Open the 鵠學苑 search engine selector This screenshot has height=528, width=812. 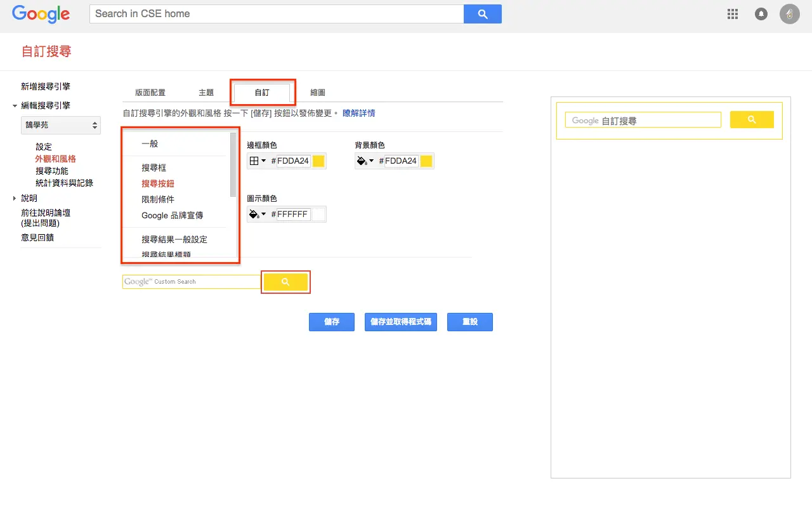(x=61, y=125)
